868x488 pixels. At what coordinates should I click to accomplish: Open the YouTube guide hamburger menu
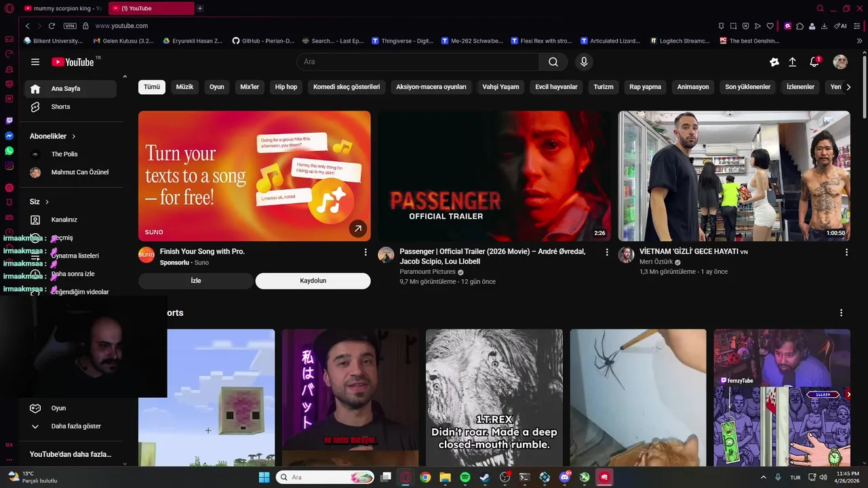coord(35,62)
